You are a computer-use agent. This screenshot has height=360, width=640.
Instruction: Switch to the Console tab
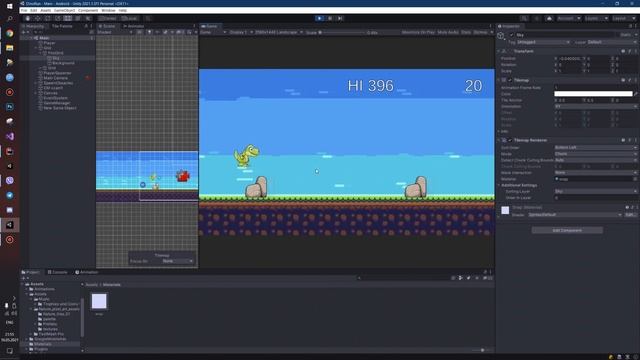click(58, 272)
